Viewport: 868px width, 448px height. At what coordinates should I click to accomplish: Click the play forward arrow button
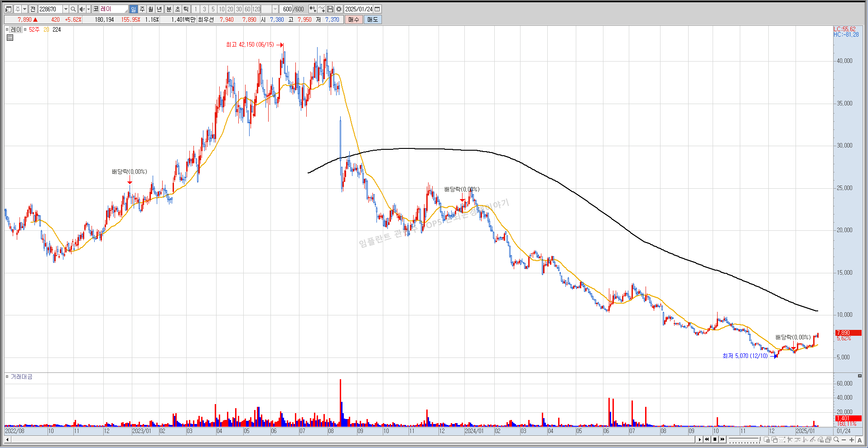tap(700, 439)
